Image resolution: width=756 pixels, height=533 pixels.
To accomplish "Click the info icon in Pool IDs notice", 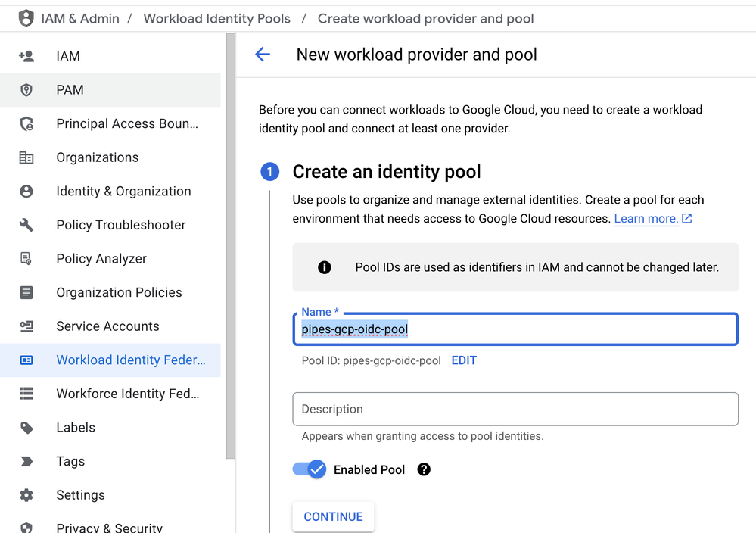I will (x=325, y=267).
